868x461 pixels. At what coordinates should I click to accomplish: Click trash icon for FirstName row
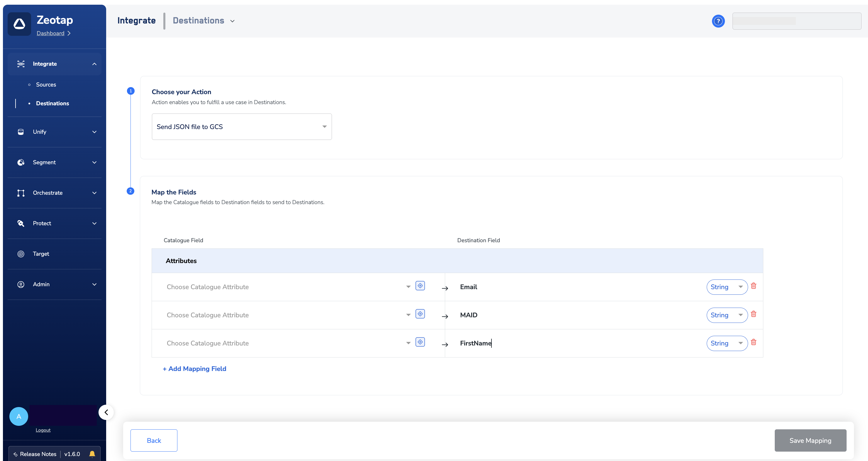[x=753, y=342]
